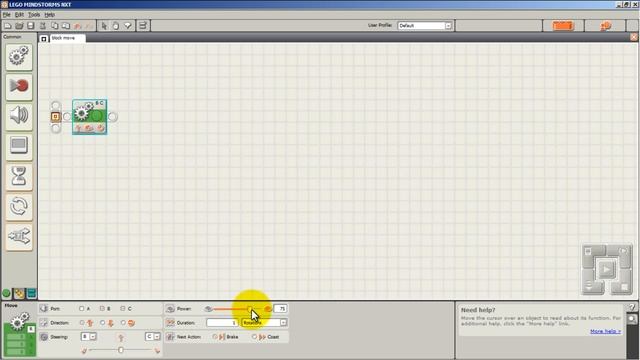Click the Undo toolbar icon

(78, 26)
